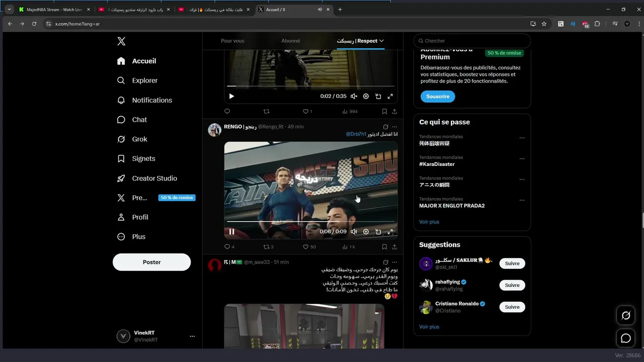
Task: Toggle picture-in-picture on RENGO video
Action: tap(378, 231)
